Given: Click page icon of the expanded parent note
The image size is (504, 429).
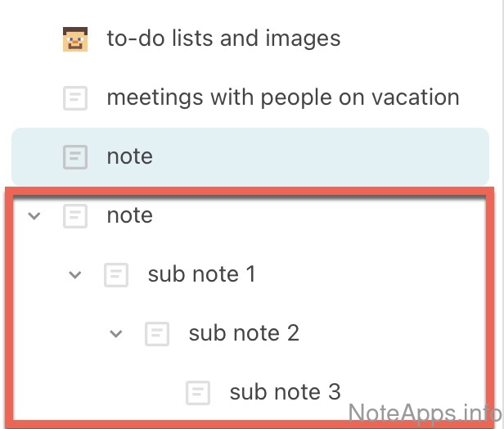Looking at the screenshot, I should coord(75,215).
